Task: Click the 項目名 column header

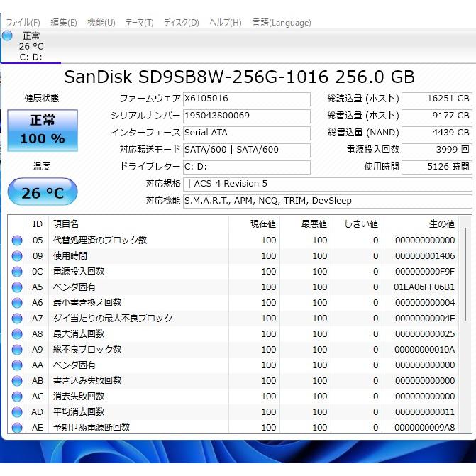Action: (x=139, y=224)
